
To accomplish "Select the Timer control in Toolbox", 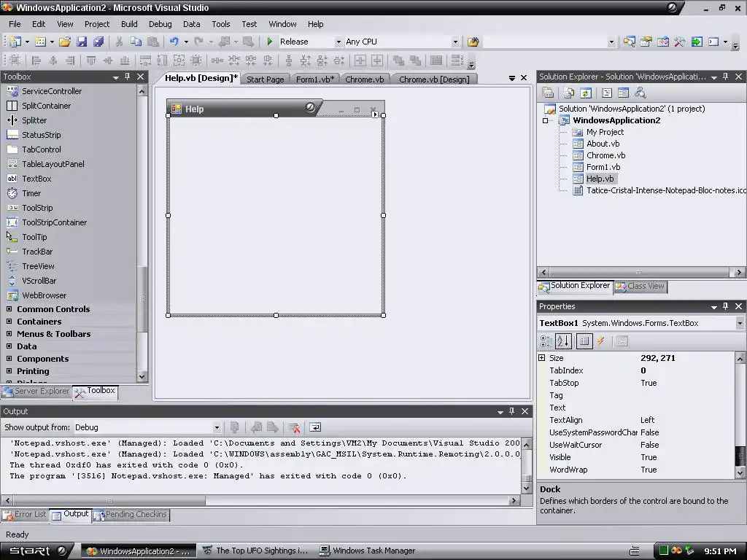I will click(x=31, y=193).
